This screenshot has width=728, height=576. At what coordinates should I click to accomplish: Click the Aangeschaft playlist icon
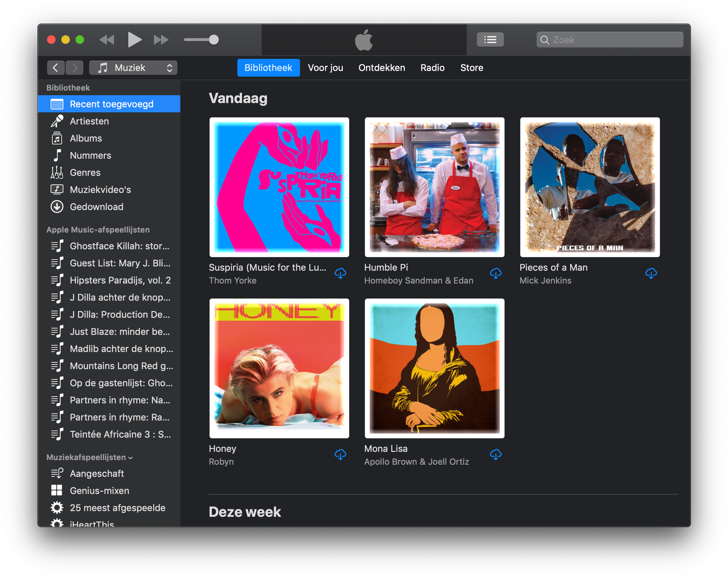(57, 473)
